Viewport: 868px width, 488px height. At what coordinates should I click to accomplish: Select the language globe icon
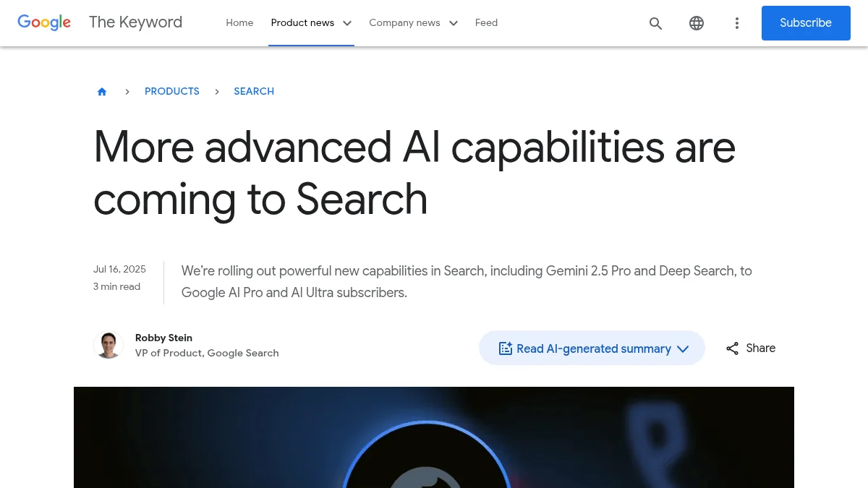point(696,23)
